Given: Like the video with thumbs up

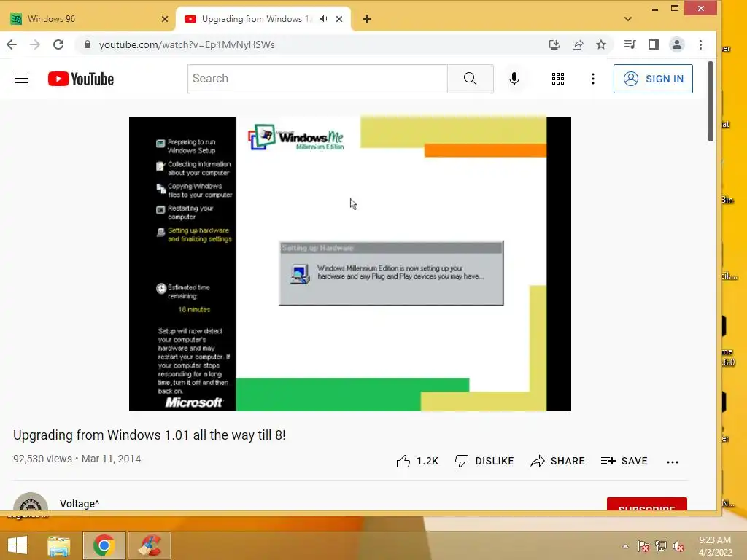Looking at the screenshot, I should click(403, 461).
